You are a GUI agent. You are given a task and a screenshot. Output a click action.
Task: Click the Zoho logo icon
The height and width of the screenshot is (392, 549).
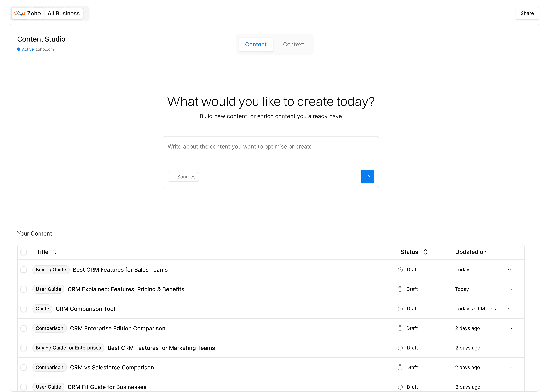point(20,13)
